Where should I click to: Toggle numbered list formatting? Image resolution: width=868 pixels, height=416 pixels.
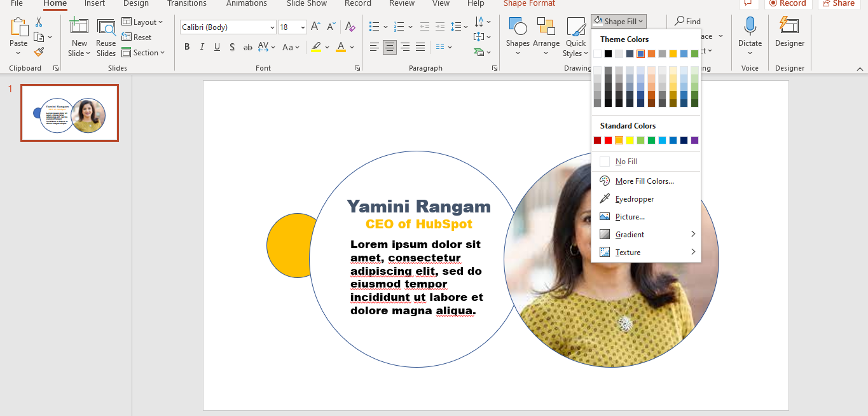[x=400, y=27]
